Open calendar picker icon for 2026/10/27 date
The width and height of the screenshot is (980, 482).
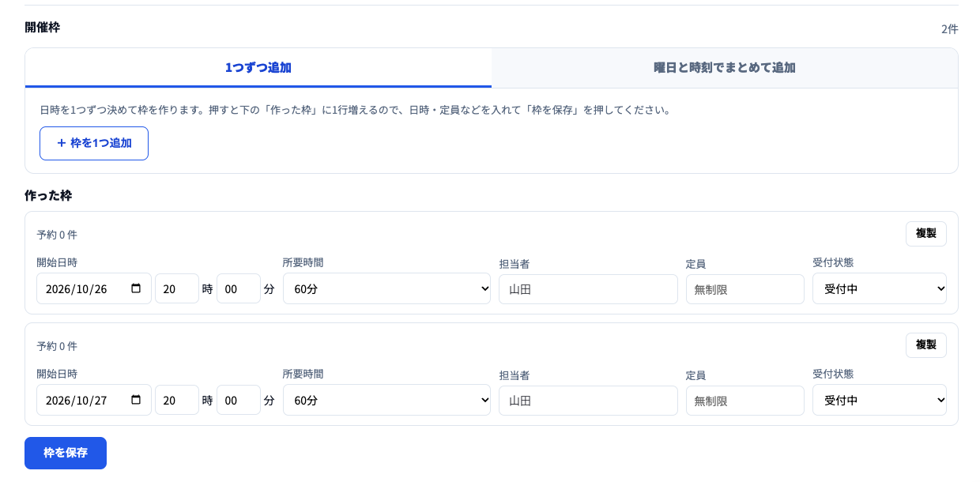coord(136,400)
